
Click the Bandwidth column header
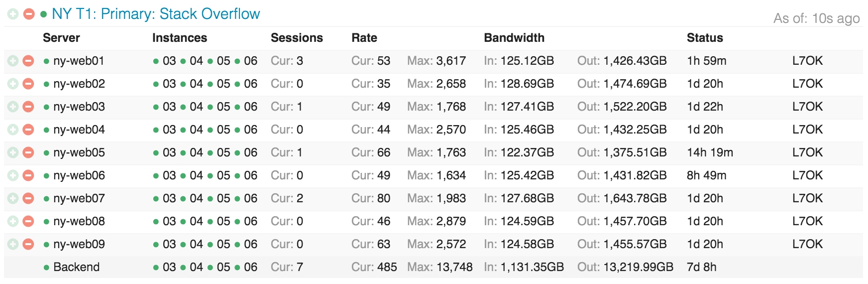click(514, 38)
